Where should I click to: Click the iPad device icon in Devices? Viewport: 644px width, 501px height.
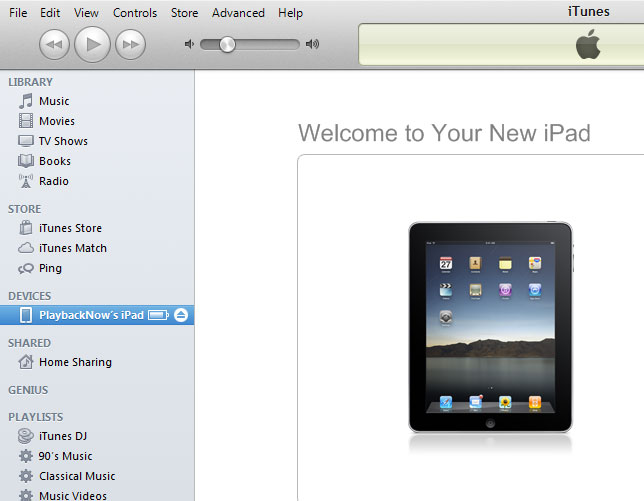tap(26, 315)
